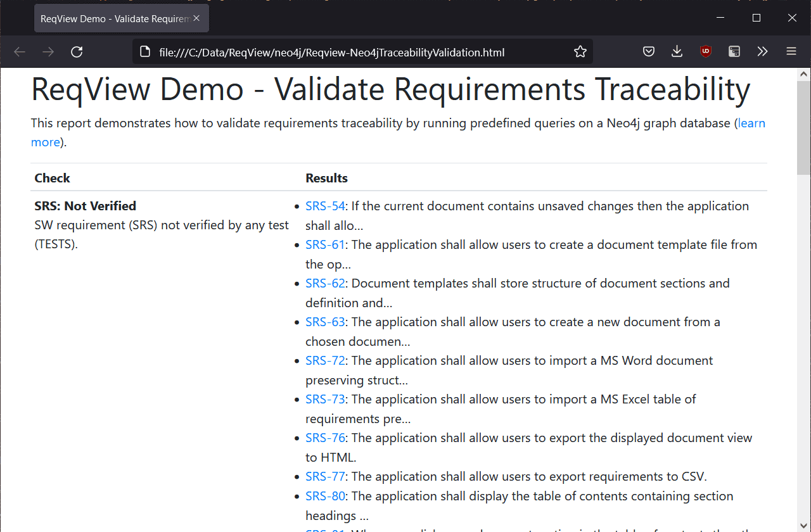The width and height of the screenshot is (811, 532).
Task: Click the file page icon in address bar
Action: tap(144, 52)
